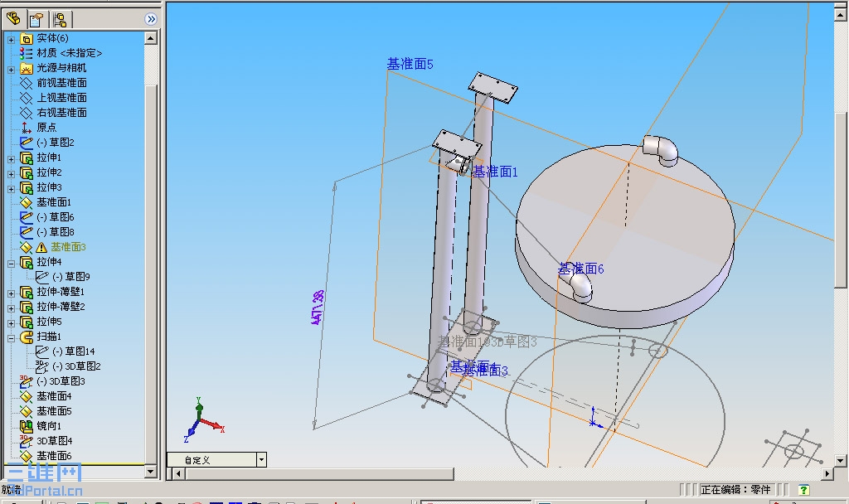Click the status bar help question icon
The width and height of the screenshot is (849, 504).
coord(804,490)
